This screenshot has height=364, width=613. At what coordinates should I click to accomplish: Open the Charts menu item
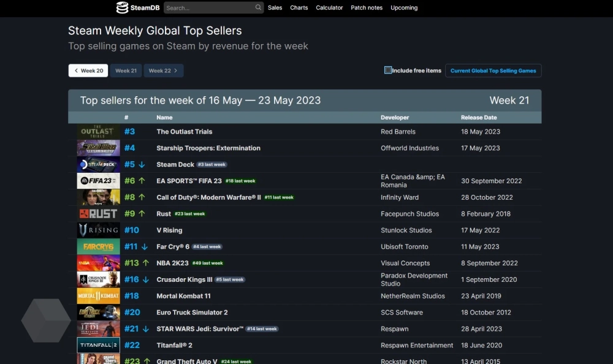[x=299, y=8]
